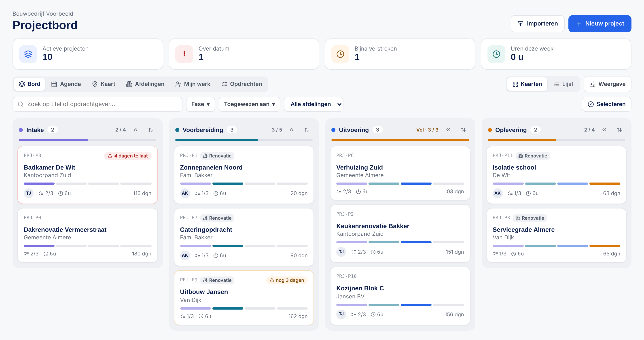Create a Nieuw project
Image resolution: width=644 pixels, height=340 pixels.
click(x=600, y=24)
